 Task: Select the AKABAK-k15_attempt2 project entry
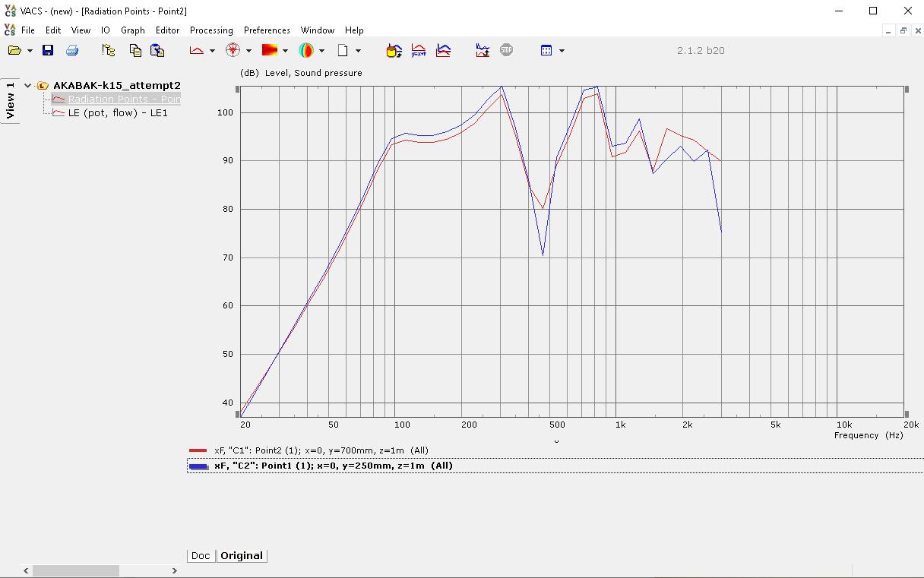coord(117,85)
